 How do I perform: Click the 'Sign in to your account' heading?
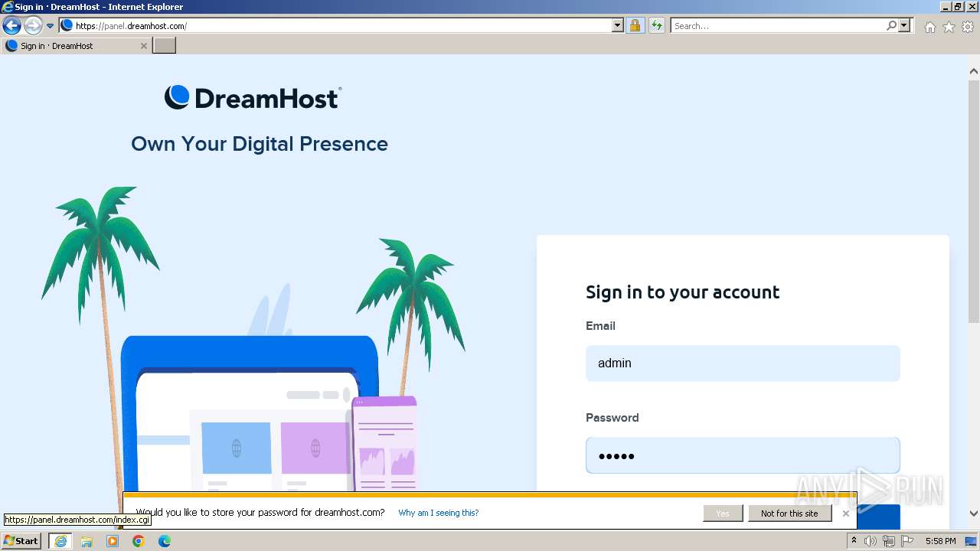point(682,292)
